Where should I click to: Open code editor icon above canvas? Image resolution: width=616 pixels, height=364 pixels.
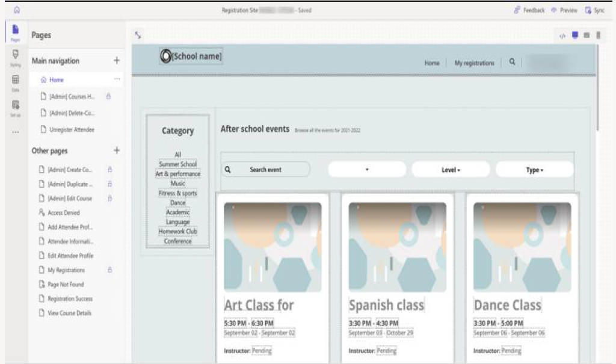562,35
